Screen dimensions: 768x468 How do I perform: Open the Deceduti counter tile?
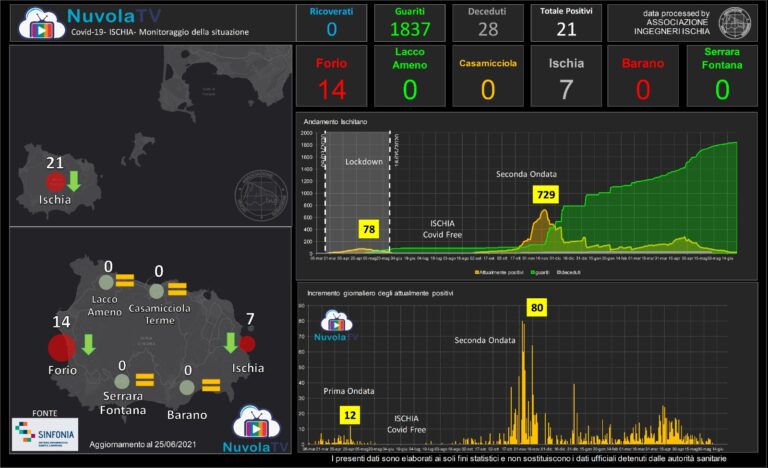(488, 23)
